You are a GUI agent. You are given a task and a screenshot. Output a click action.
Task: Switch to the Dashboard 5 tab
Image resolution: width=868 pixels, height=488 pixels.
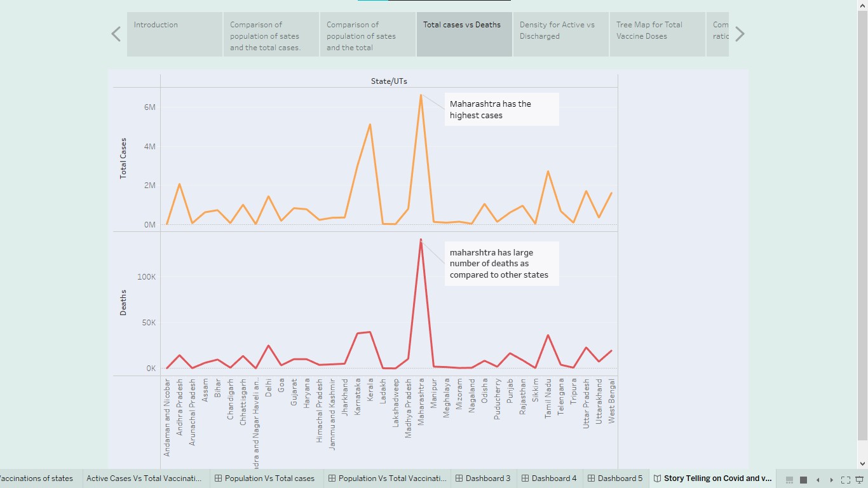pyautogui.click(x=615, y=478)
